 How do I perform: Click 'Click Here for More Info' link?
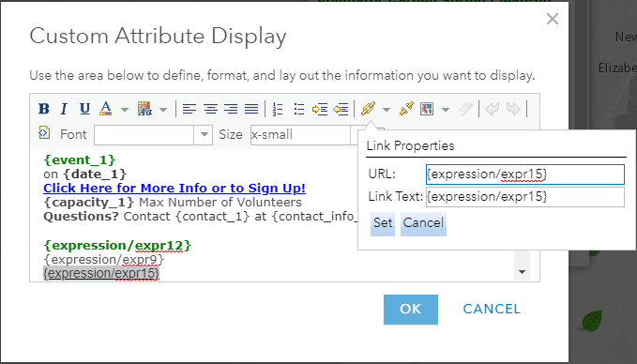(174, 188)
